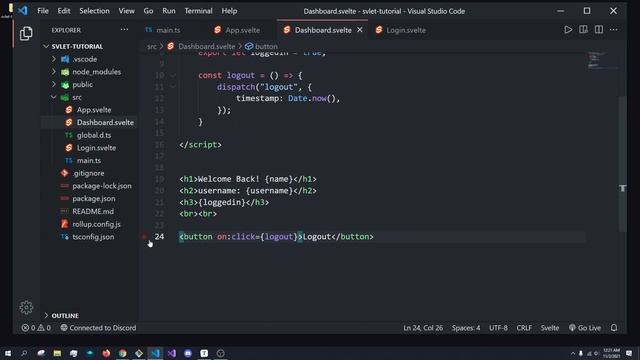Switch to VS Code taskbar icon

click(155, 353)
